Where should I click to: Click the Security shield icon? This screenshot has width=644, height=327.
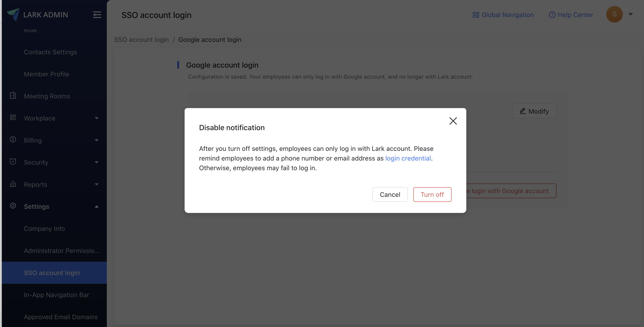click(x=13, y=162)
